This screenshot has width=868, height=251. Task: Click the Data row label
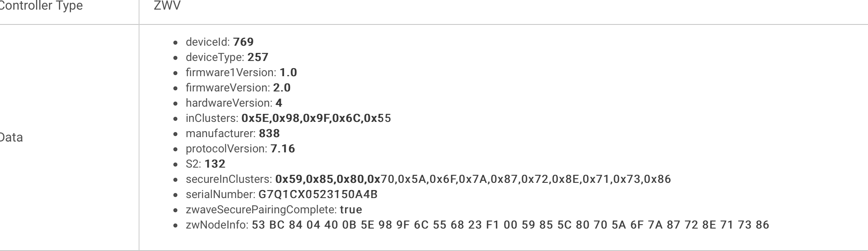coord(11,138)
